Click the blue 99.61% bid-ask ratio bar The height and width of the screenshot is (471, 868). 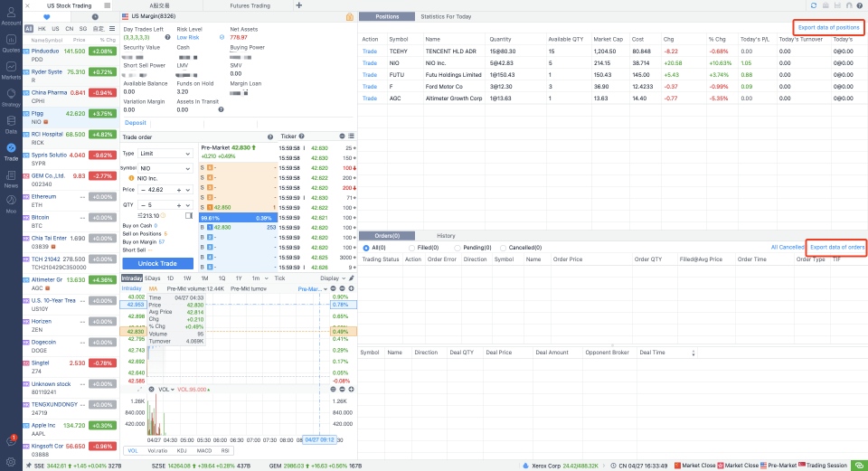[x=238, y=218]
